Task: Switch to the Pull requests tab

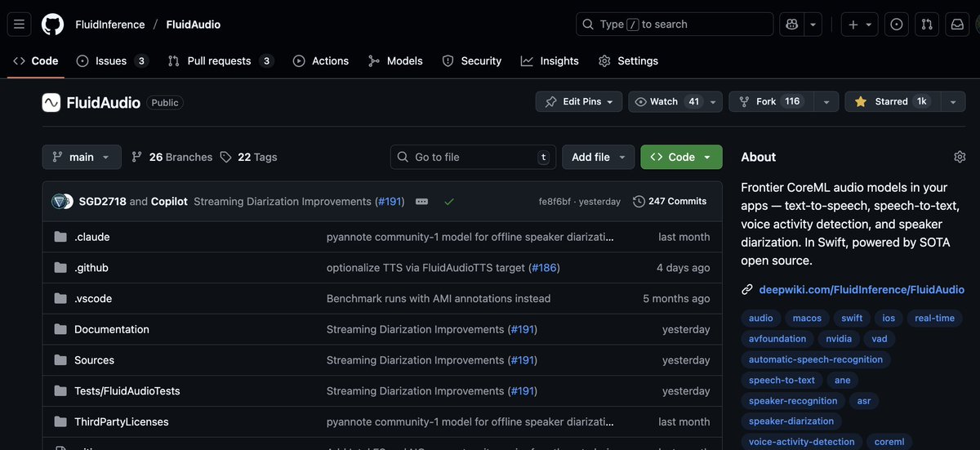Action: click(220, 61)
